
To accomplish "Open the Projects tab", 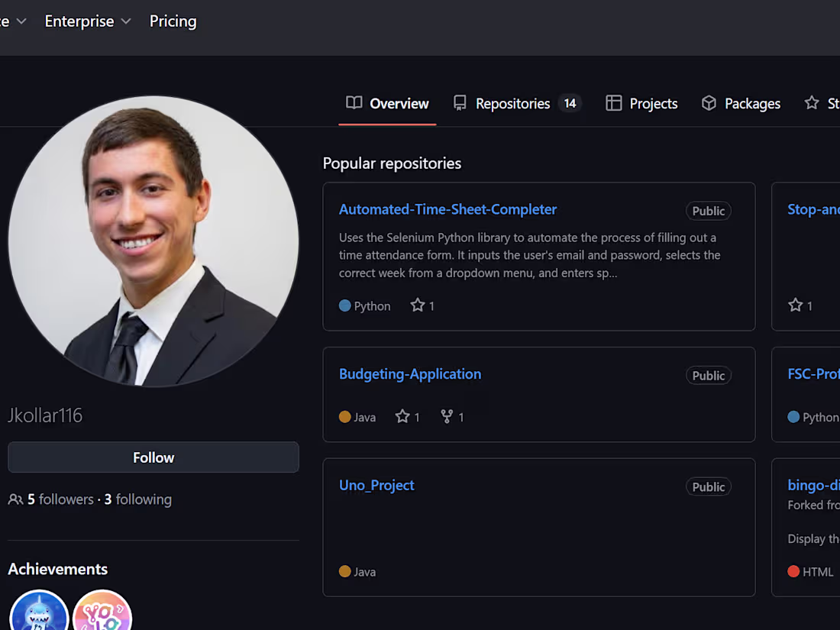I will coord(641,103).
